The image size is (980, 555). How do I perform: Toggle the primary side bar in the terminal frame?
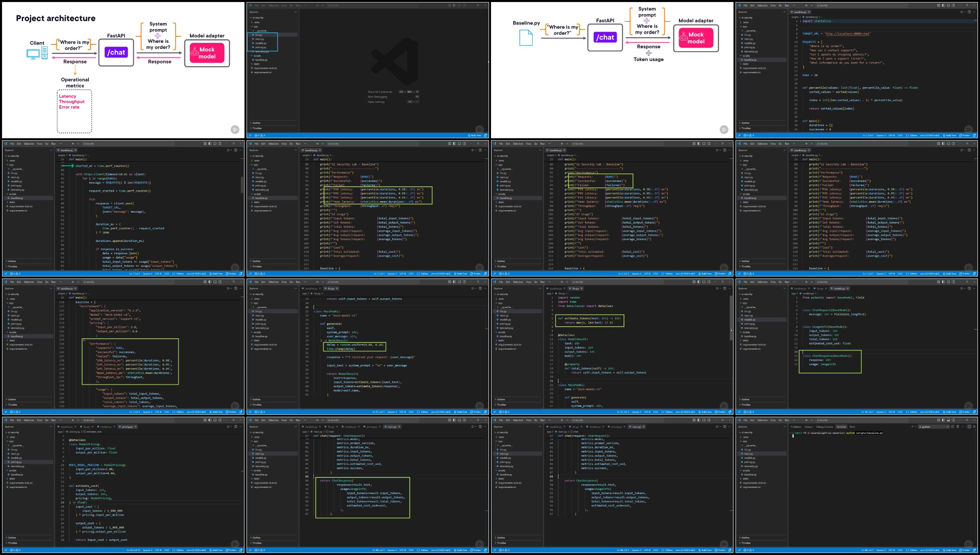(x=943, y=420)
